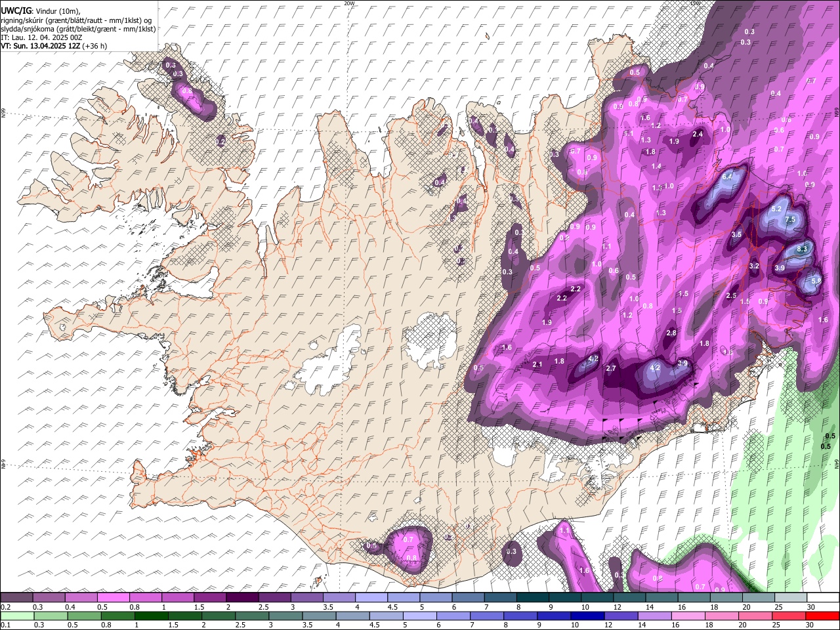The image size is (840, 630).
Task: Click the darkest green 1 swatch in bottom legend
Action: pos(151,616)
